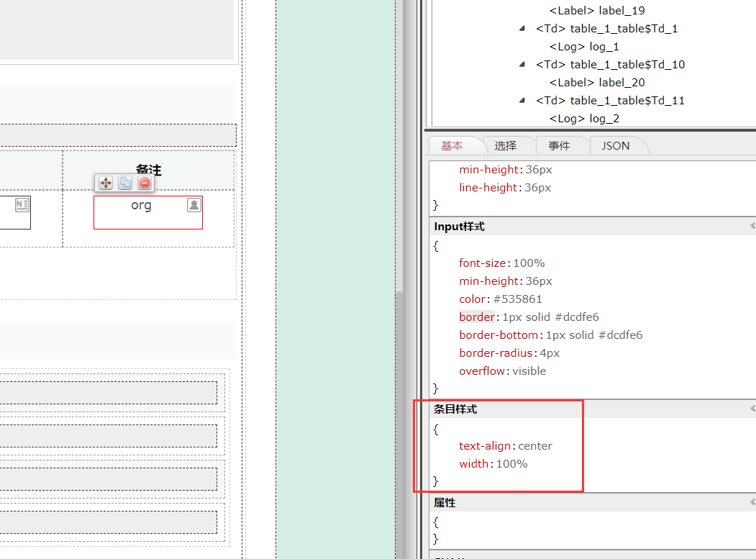Screen dimensions: 756x559
Task: Click the 属性 section header
Action: [x=593, y=503]
